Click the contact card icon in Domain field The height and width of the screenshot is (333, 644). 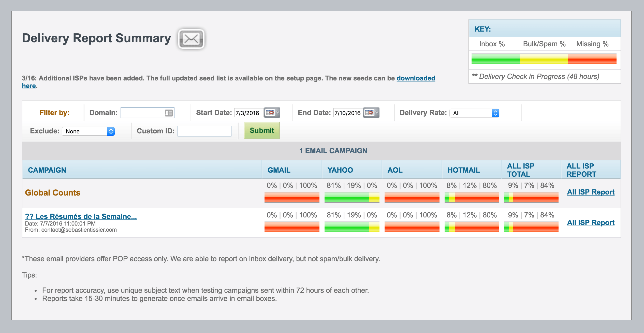point(169,113)
